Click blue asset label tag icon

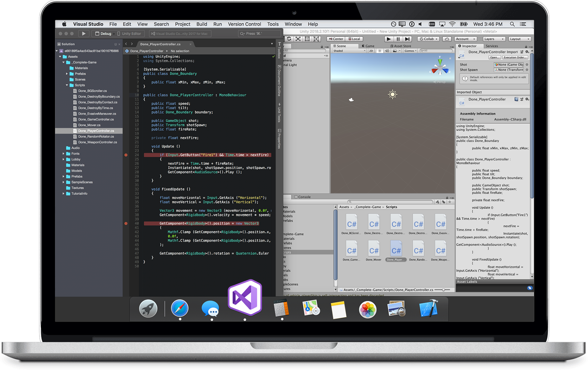tap(529, 288)
